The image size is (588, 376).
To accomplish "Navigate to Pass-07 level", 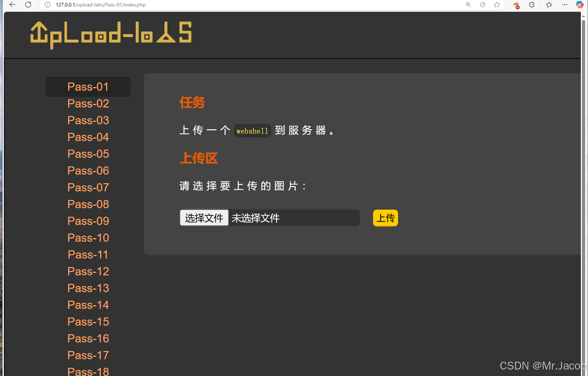I will pyautogui.click(x=88, y=187).
